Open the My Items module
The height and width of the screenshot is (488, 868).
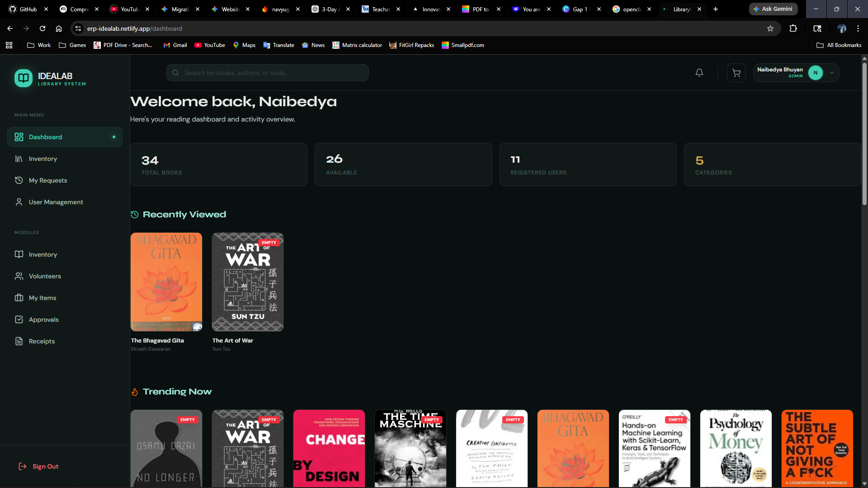point(65,298)
